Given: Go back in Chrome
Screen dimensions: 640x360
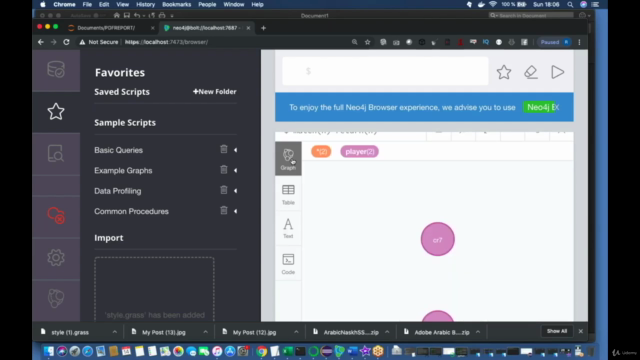Looking at the screenshot, I should 41,42.
